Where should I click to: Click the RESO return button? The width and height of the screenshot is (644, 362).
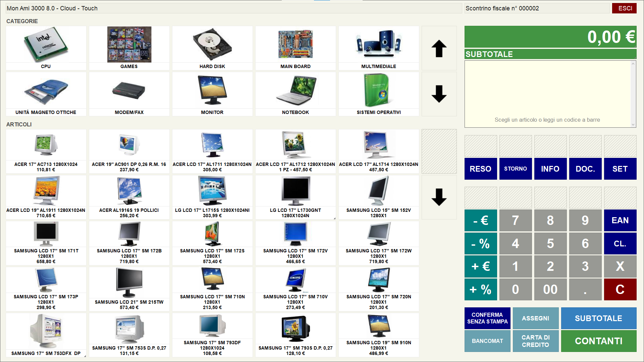tap(481, 169)
